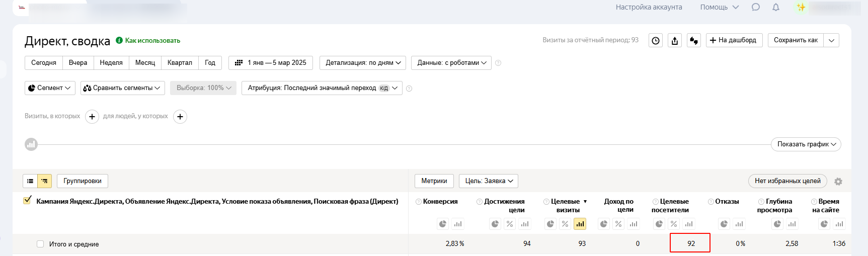Show pie chart for Отказы column

[x=724, y=224]
